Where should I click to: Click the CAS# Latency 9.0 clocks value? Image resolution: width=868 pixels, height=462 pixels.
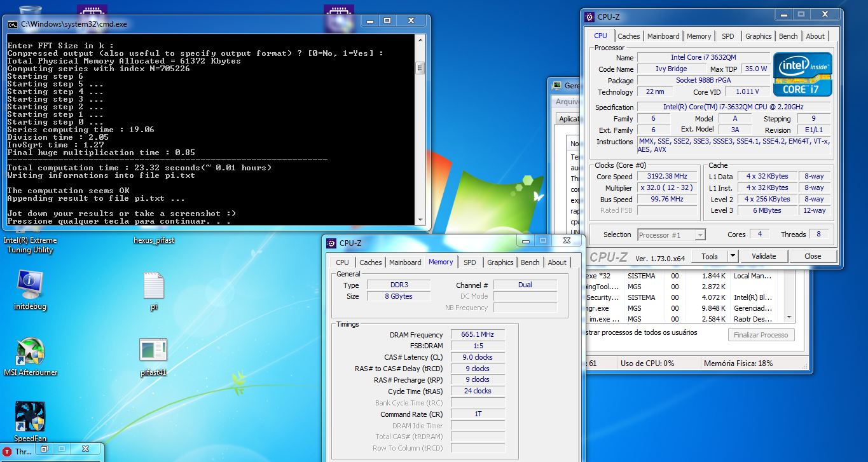click(x=477, y=357)
